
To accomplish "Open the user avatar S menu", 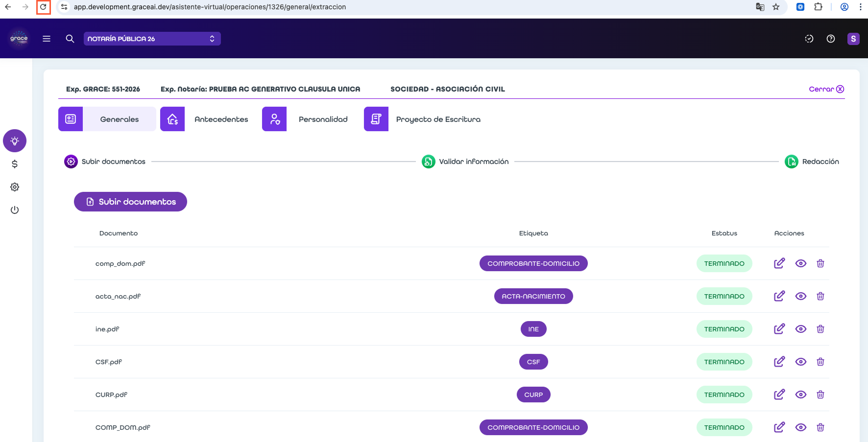I will (853, 39).
